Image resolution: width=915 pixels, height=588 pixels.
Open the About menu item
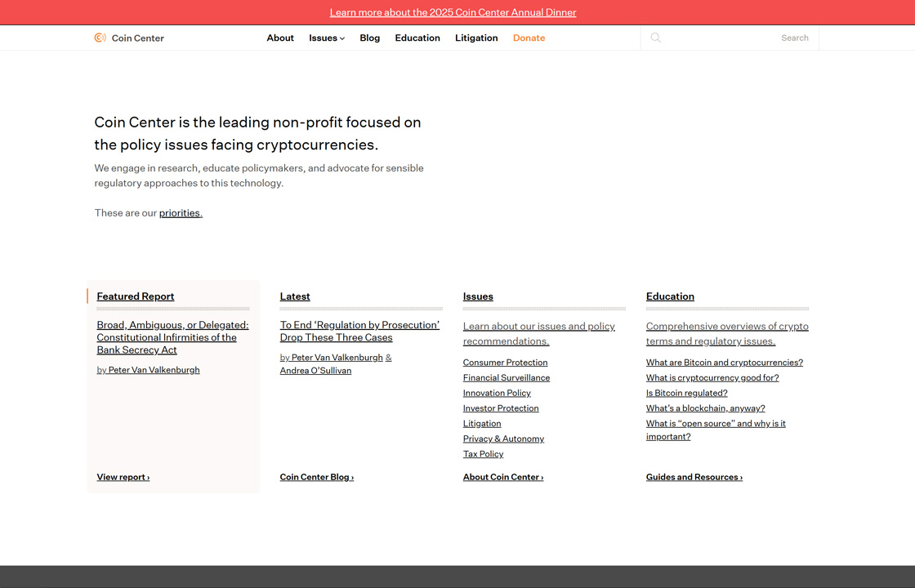click(x=280, y=38)
